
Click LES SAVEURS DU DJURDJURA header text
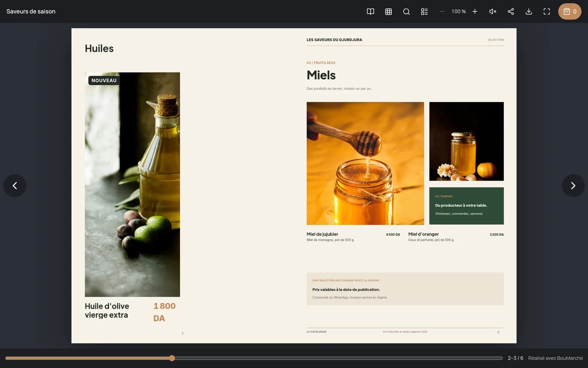pyautogui.click(x=334, y=40)
